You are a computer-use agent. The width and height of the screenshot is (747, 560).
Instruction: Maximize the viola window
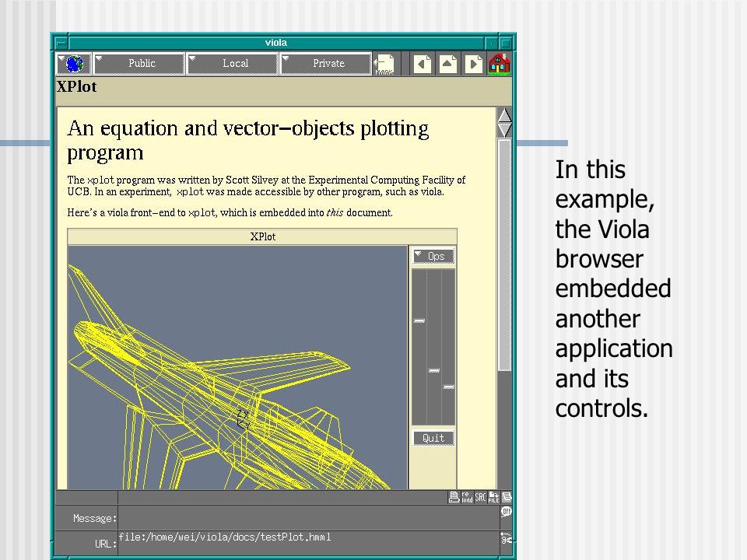click(x=506, y=43)
